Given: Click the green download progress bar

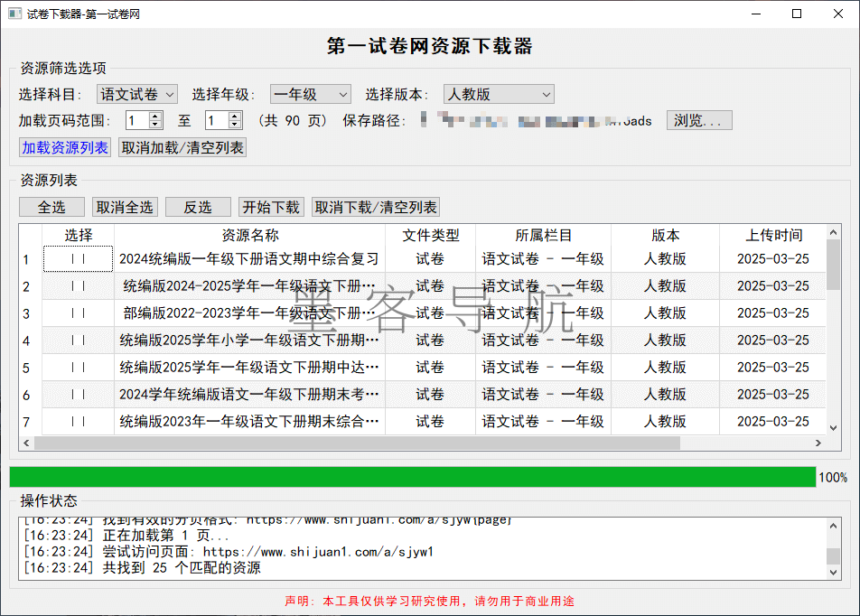Looking at the screenshot, I should [x=413, y=477].
